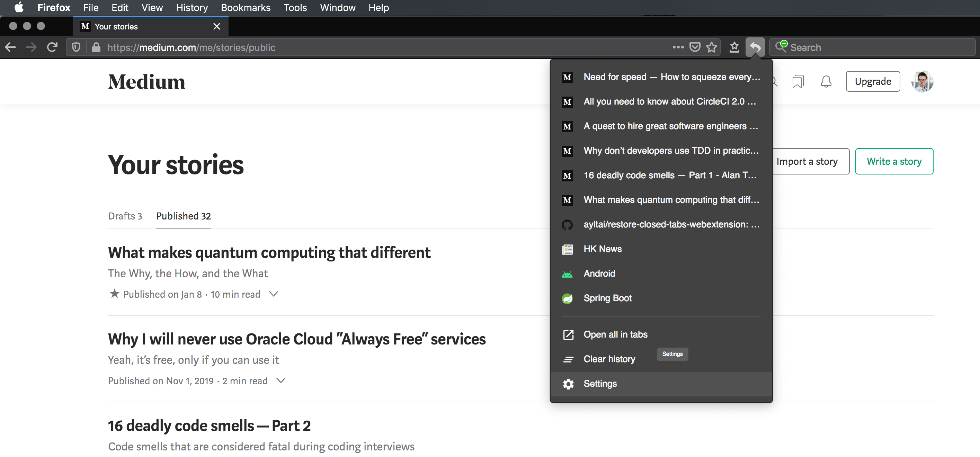Click the Medium notifications bell icon
Screen dimensions: 980x457
(x=826, y=81)
